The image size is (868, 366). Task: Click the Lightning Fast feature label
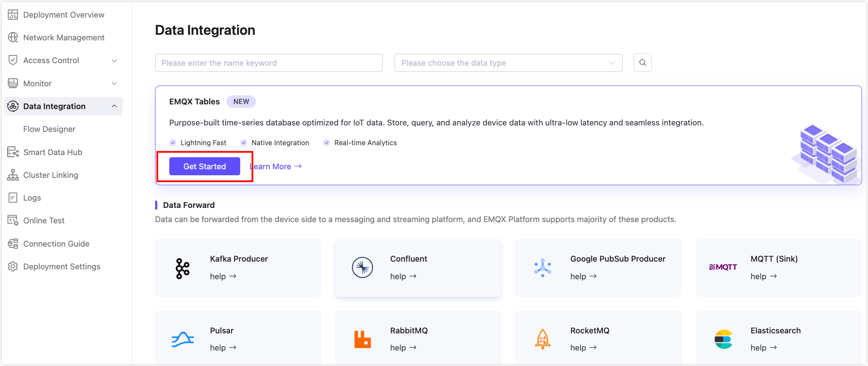pos(203,143)
